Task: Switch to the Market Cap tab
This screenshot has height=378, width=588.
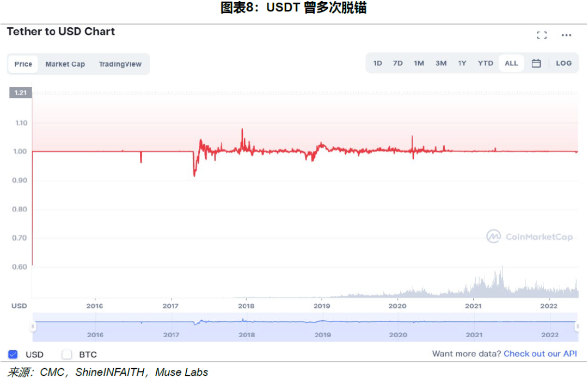Action: click(65, 64)
